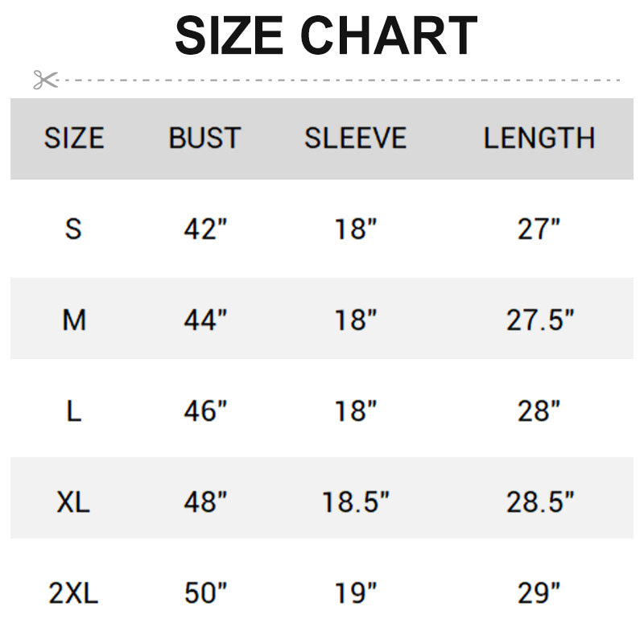Click the LENGTH column header
The image size is (644, 644).
coord(539,138)
